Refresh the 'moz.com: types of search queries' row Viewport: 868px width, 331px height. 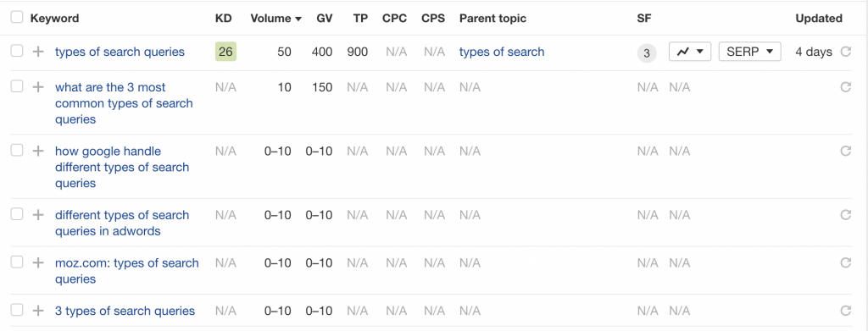[845, 262]
